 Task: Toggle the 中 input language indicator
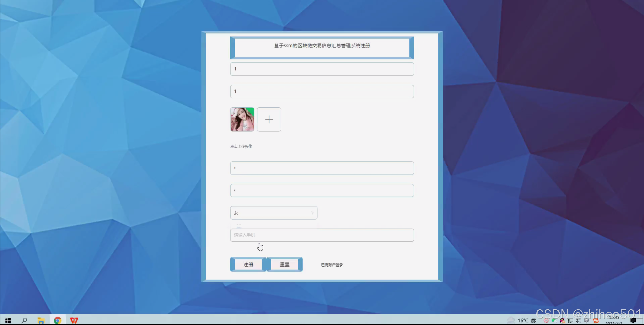click(x=586, y=320)
